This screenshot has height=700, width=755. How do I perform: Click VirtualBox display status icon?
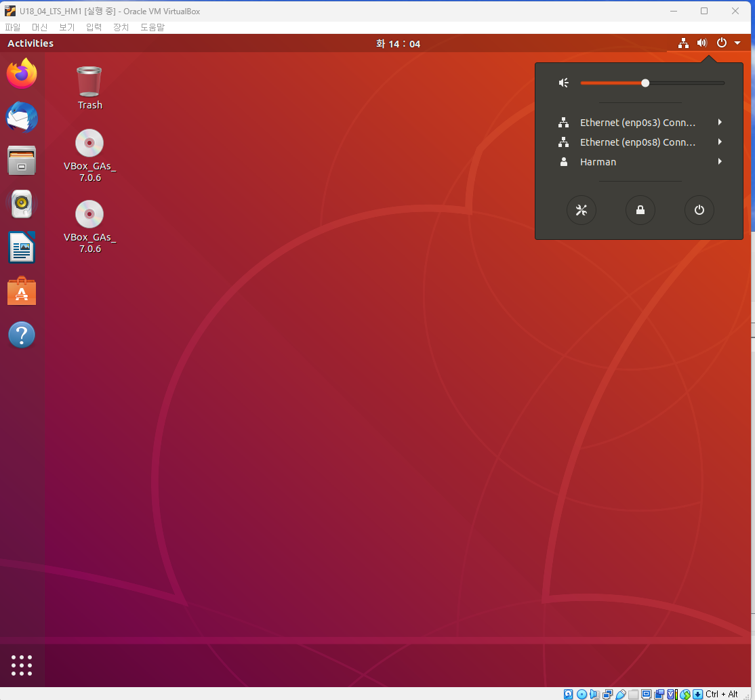click(646, 694)
